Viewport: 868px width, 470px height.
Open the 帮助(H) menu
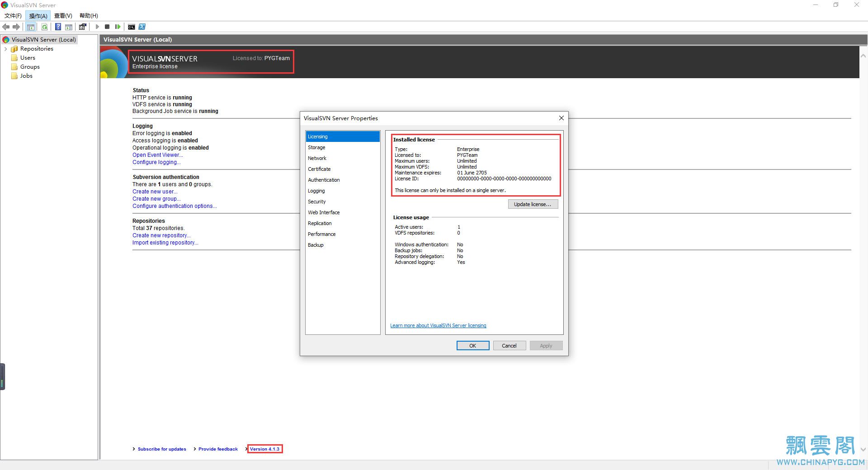click(89, 16)
